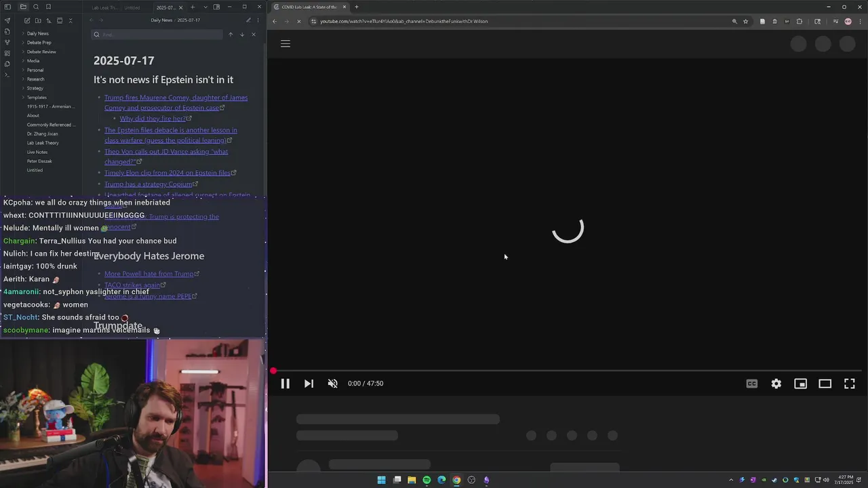Image resolution: width=868 pixels, height=488 pixels.
Task: Expand the Daily News folder
Action: click(37, 33)
